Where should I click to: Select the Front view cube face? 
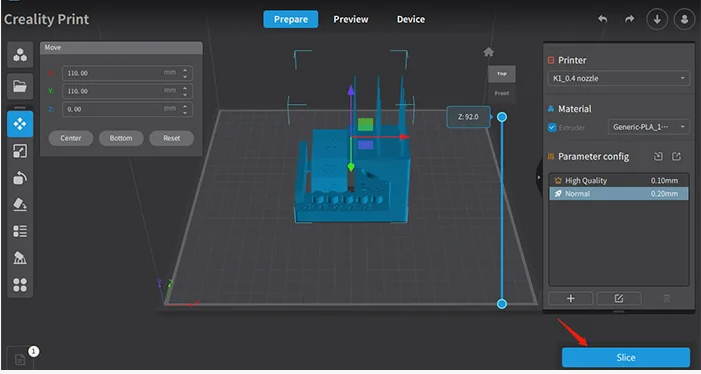pos(502,93)
